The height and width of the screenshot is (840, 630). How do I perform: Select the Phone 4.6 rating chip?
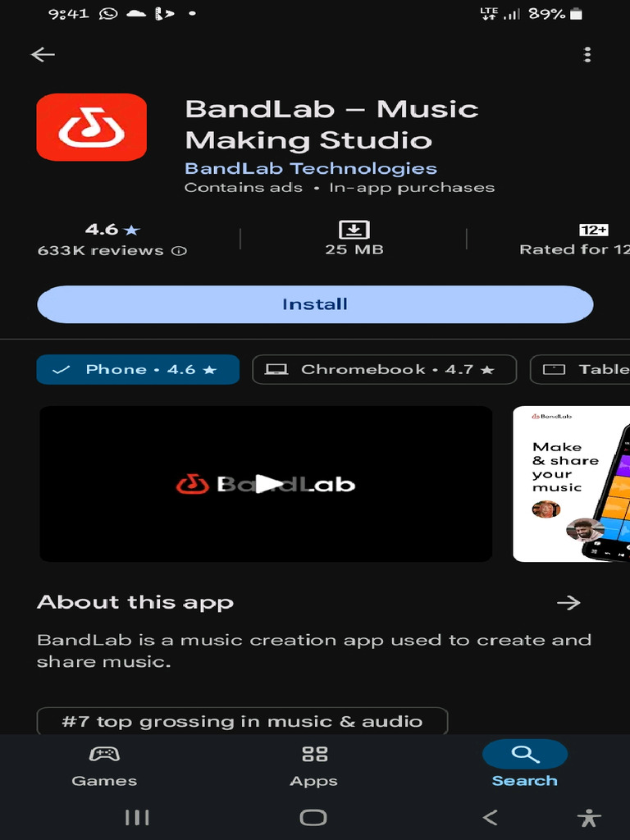[138, 370]
